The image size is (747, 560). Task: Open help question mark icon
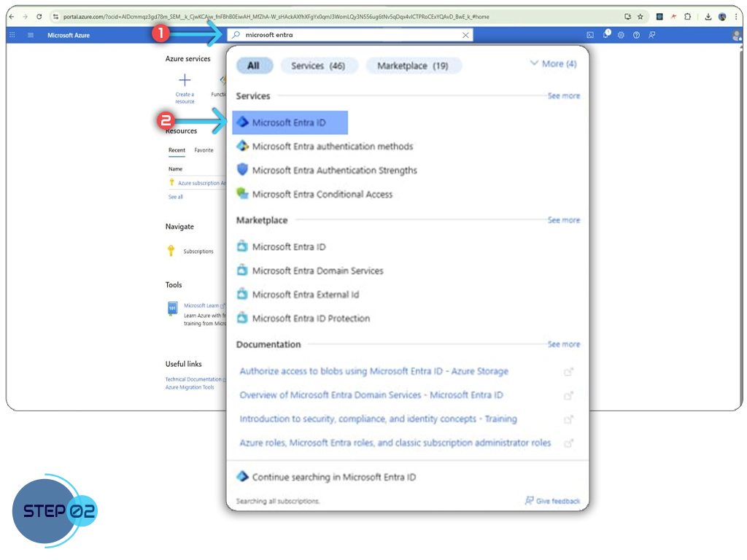636,35
